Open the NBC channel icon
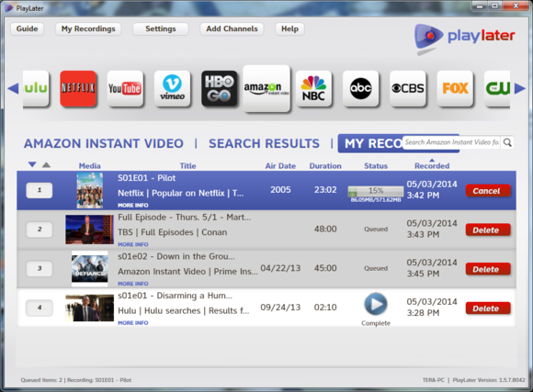 pos(313,88)
